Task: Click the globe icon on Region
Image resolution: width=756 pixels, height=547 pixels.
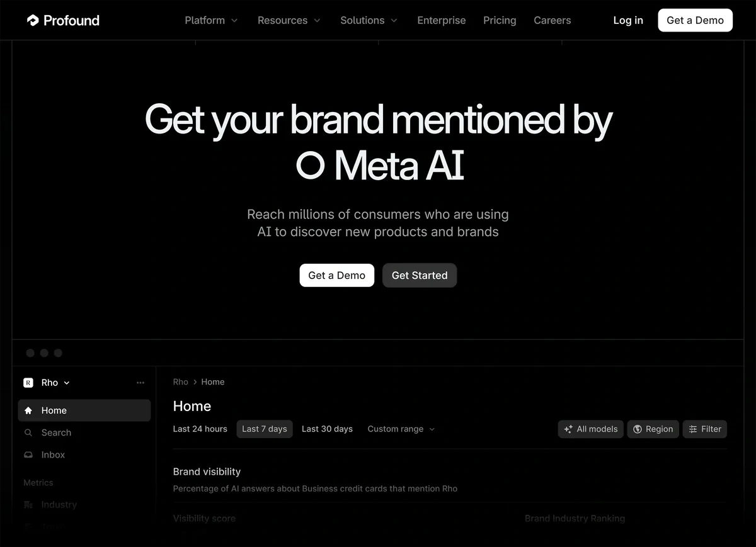Action: pos(638,429)
